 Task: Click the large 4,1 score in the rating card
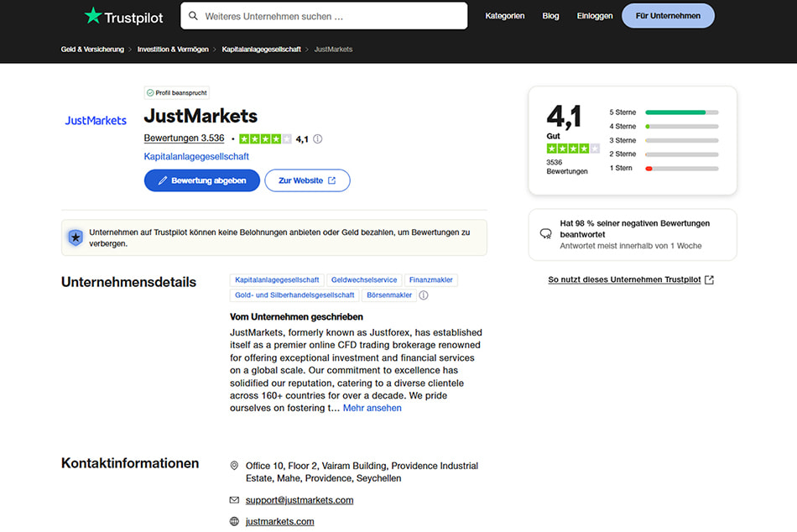coord(564,117)
